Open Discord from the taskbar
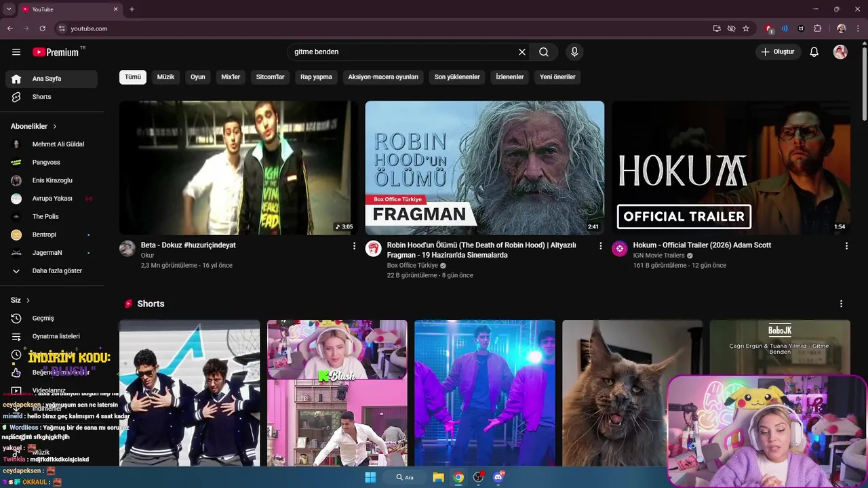Screen dimensions: 868x488 [x=498, y=477]
